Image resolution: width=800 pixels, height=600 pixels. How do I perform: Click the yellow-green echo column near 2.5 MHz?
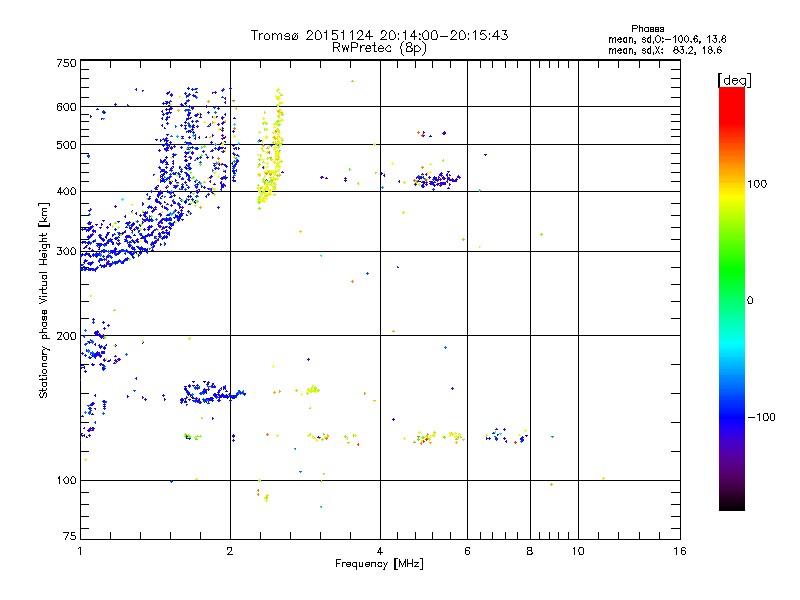click(270, 149)
